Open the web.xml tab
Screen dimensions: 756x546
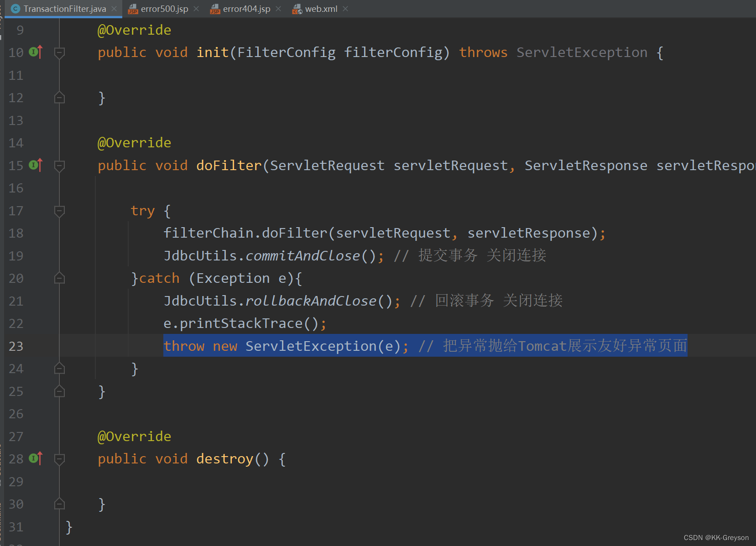click(321, 9)
